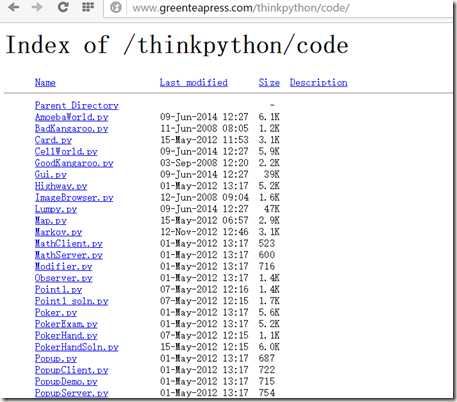
Task: Select the size value 523
Action: point(267,243)
